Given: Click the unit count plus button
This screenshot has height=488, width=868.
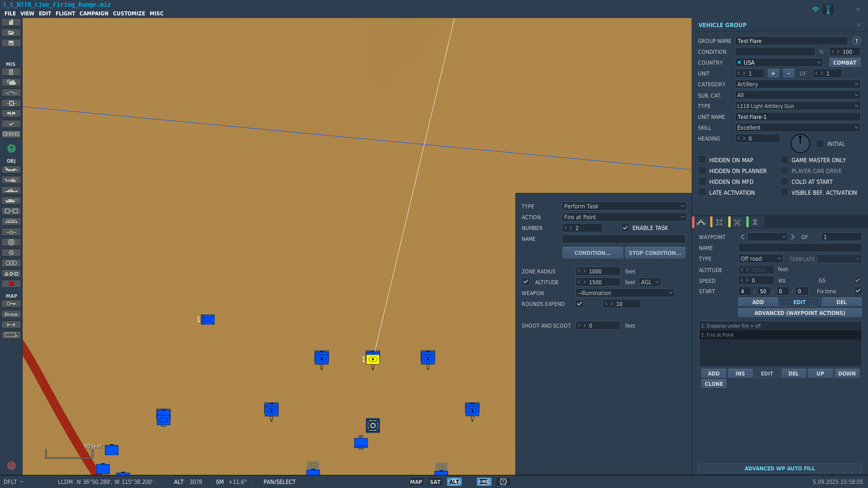Looking at the screenshot, I should pyautogui.click(x=773, y=73).
